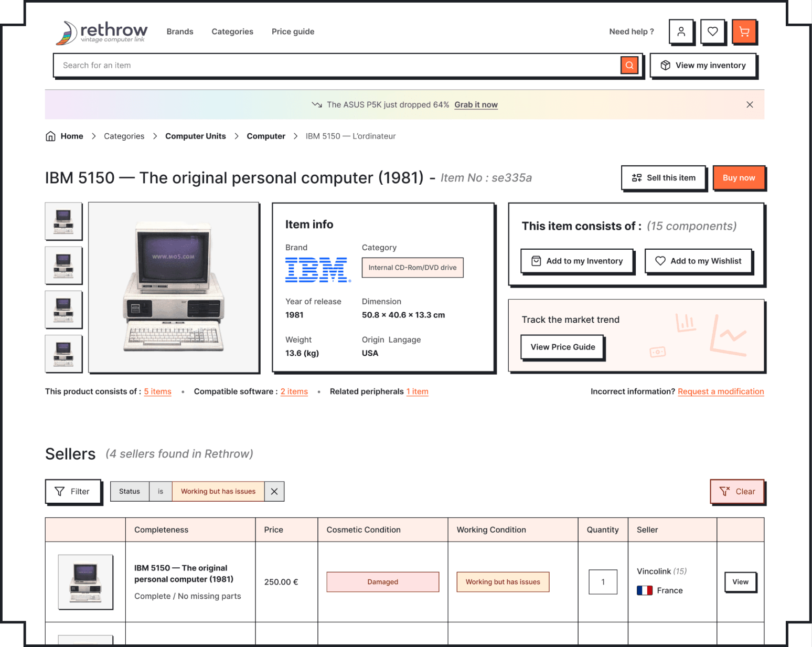Image resolution: width=812 pixels, height=647 pixels.
Task: Click the quantity field for Vincolink listing
Action: pos(603,582)
